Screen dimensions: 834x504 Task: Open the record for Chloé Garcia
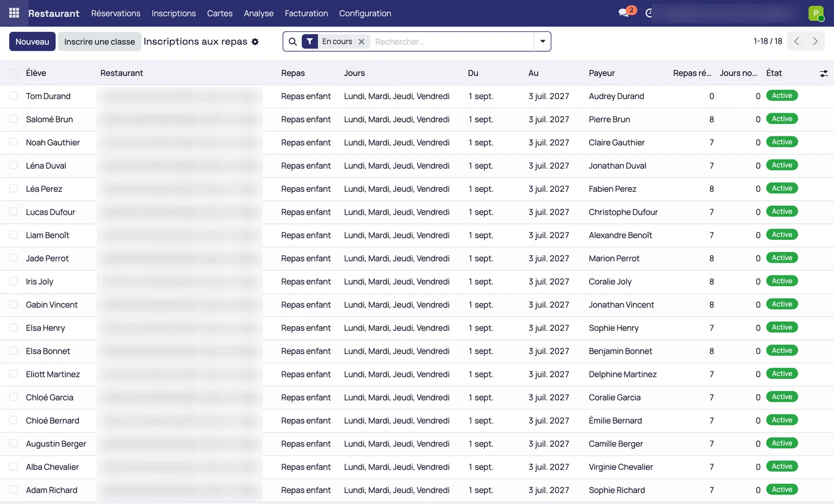click(50, 397)
